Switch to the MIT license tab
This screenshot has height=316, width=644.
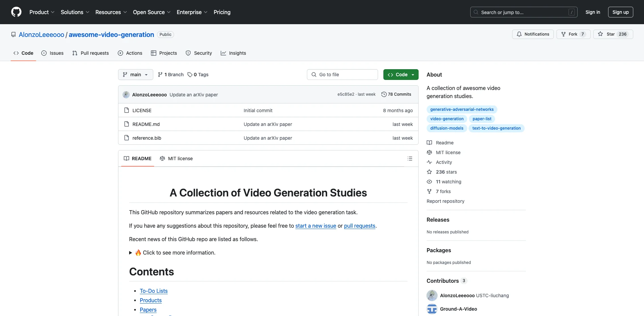point(176,159)
